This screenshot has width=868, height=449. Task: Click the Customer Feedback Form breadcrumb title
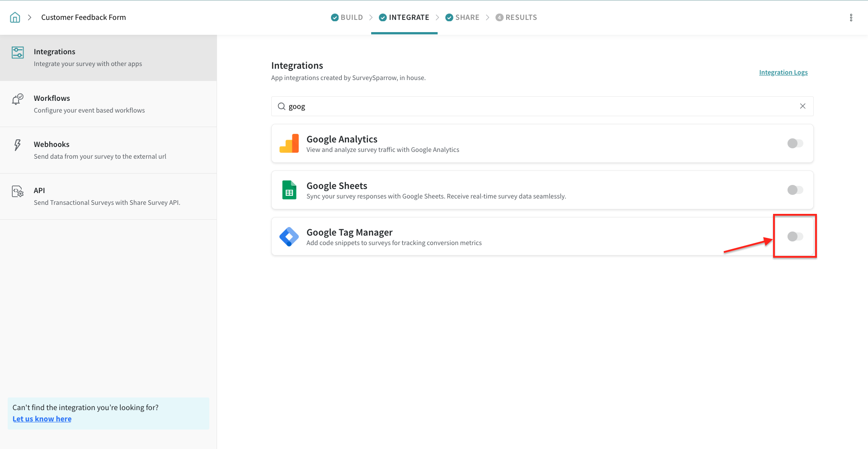84,18
